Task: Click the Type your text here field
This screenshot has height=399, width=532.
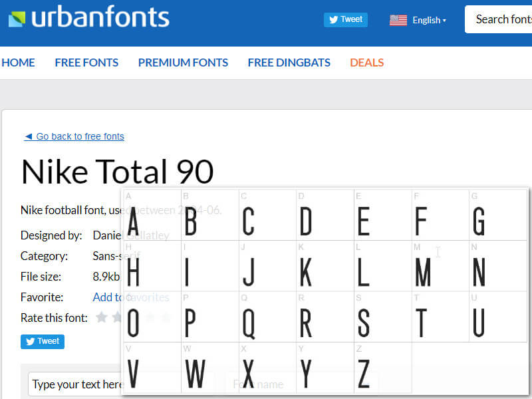Action: click(73, 384)
